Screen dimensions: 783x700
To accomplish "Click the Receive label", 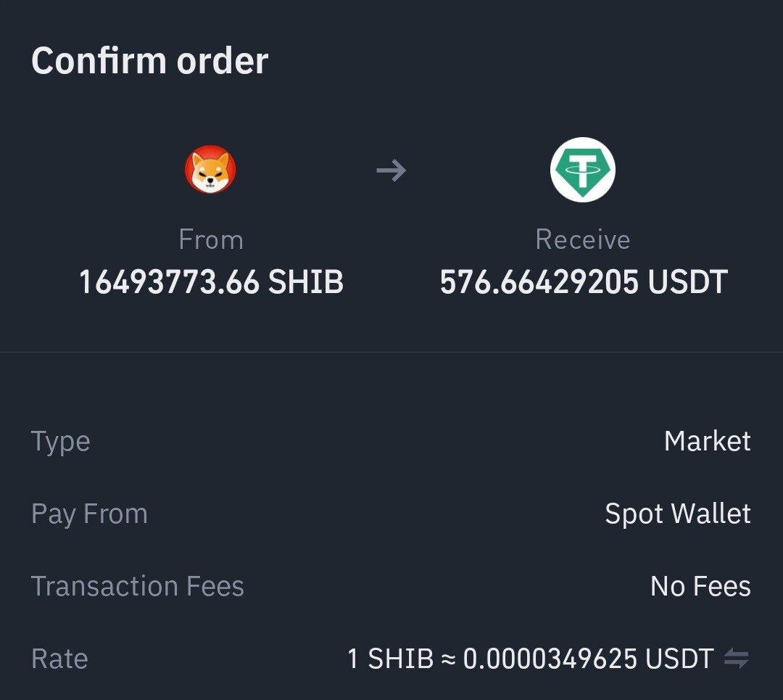I will [x=583, y=239].
